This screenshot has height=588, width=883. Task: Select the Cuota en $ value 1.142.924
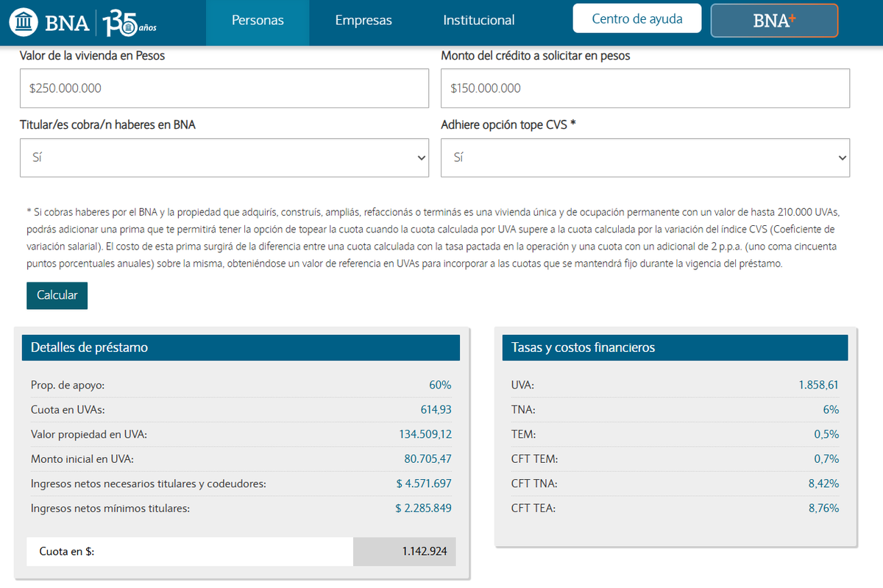coord(425,551)
